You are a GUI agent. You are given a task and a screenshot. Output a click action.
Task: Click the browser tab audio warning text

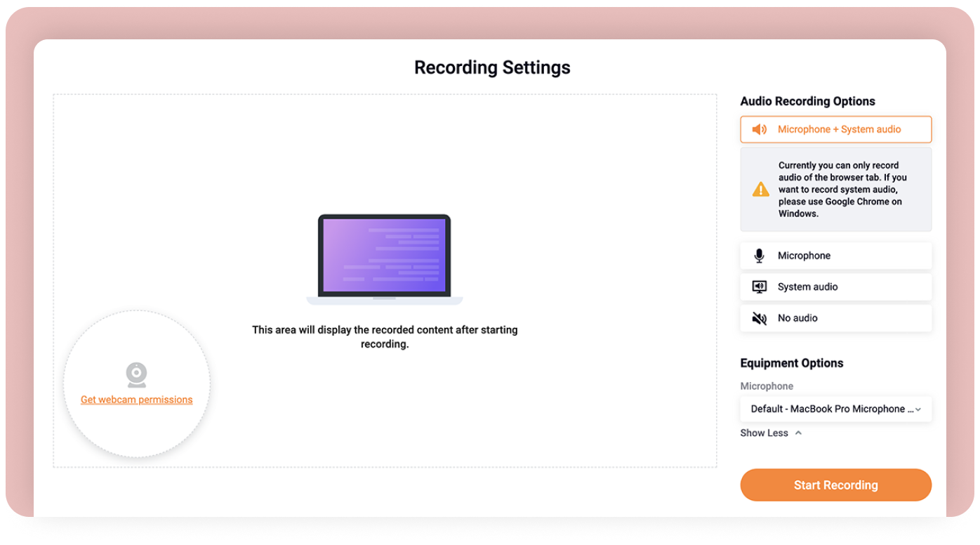pos(843,190)
